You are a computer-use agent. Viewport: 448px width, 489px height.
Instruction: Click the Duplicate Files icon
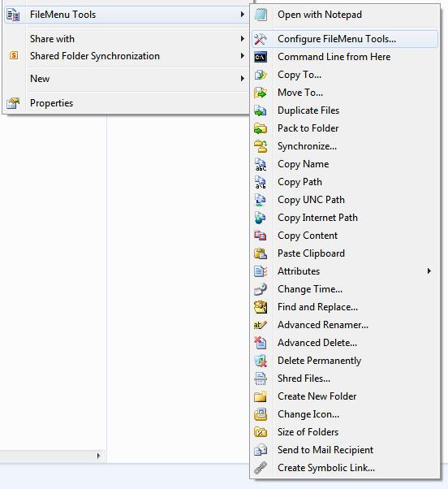point(261,110)
